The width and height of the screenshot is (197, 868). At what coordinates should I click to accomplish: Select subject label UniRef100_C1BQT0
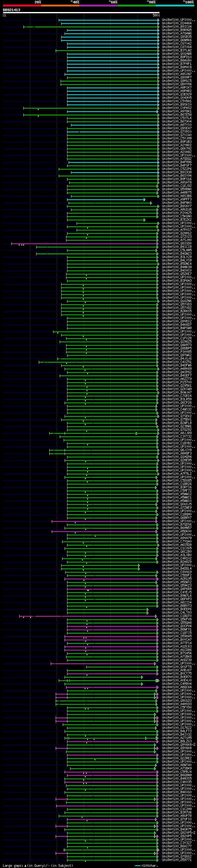[177, 616]
